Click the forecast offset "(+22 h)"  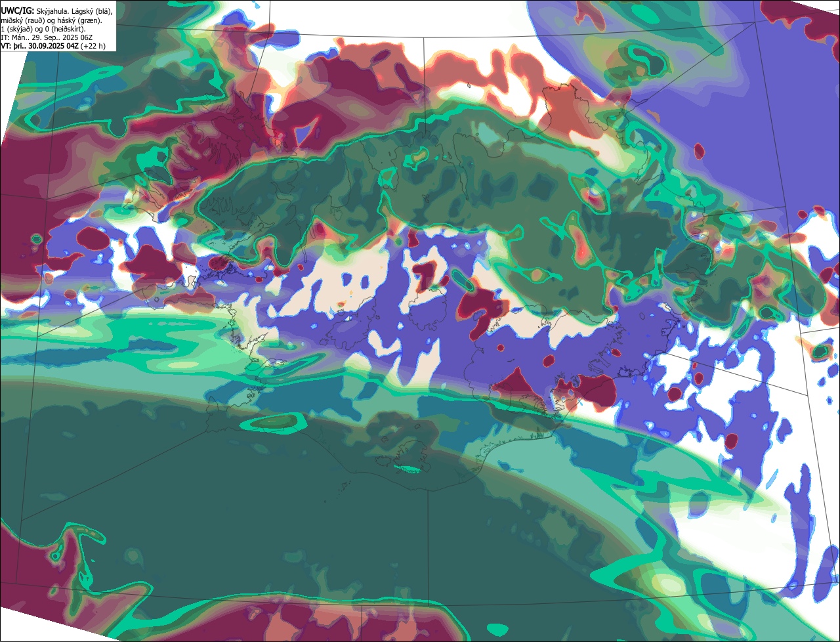[93, 46]
